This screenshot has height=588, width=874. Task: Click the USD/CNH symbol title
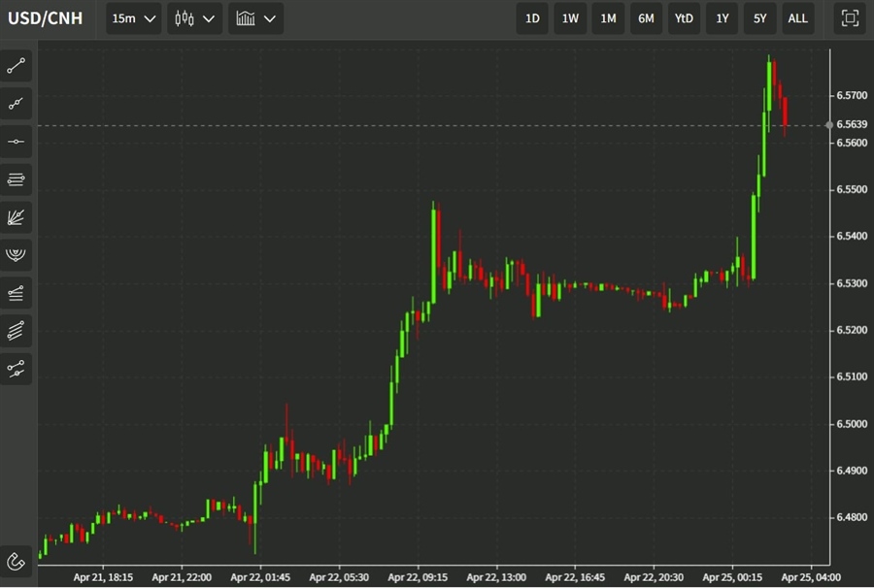click(x=45, y=18)
